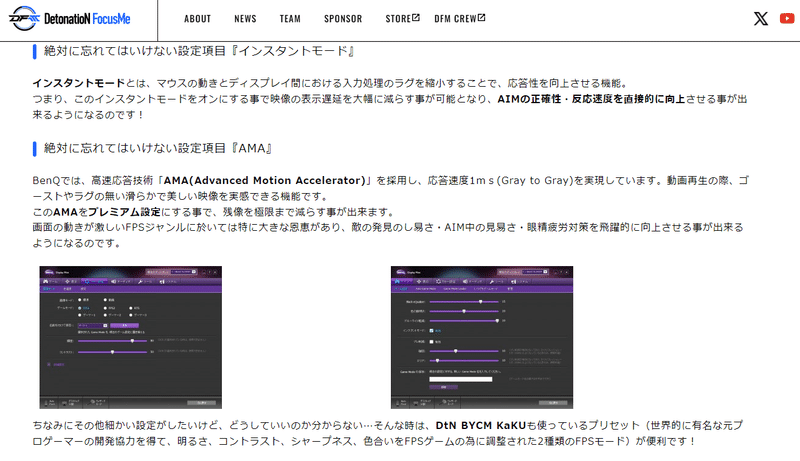Enlarge the left BenQ settings screenshot

(x=131, y=337)
